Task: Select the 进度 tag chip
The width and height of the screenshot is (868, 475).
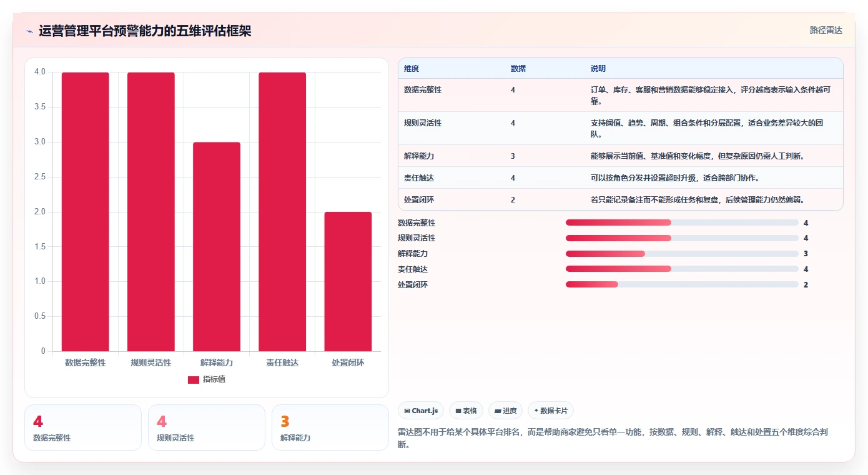Action: [x=505, y=411]
